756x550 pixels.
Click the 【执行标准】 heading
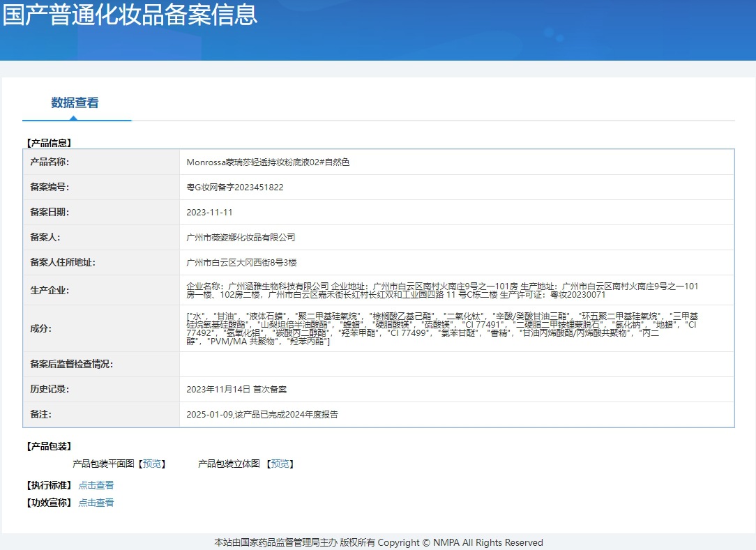coord(49,485)
